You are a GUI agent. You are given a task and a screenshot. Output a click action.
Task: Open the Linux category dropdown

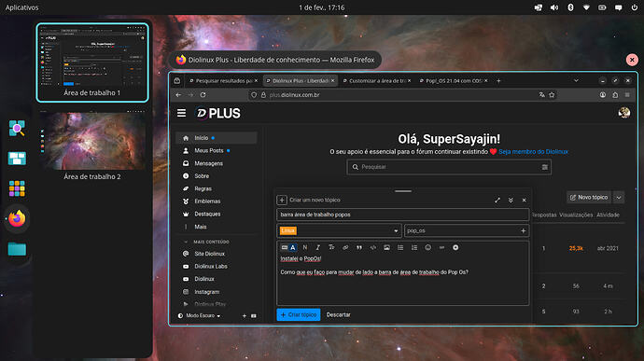click(339, 230)
